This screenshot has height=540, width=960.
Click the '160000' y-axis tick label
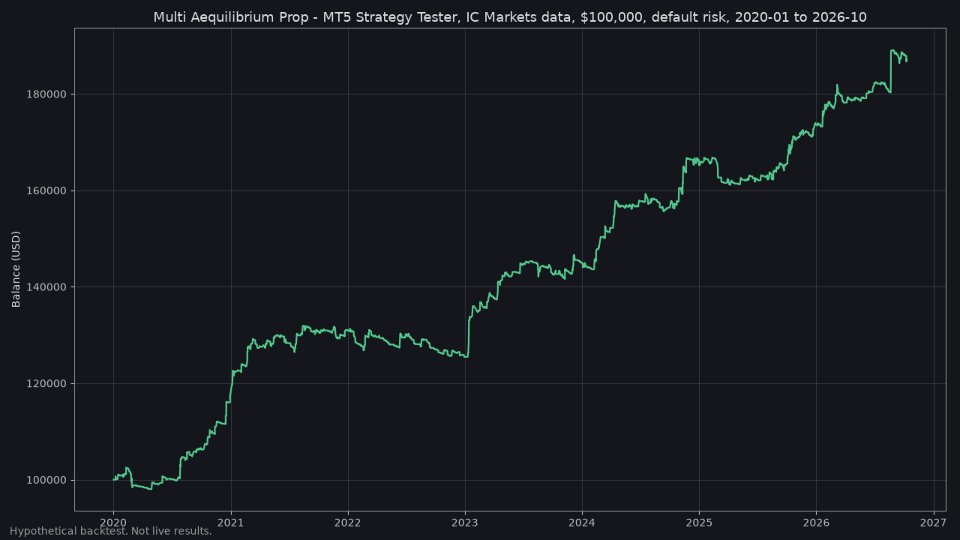[x=48, y=190]
